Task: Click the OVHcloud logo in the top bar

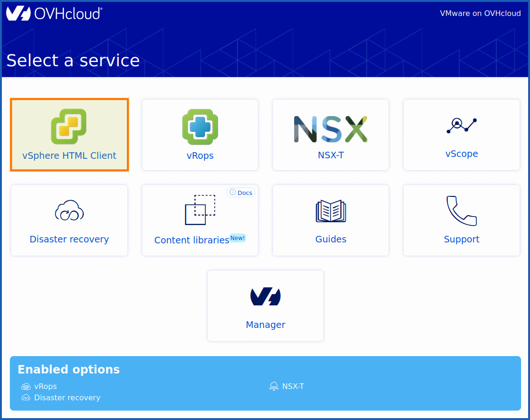Action: point(54,13)
